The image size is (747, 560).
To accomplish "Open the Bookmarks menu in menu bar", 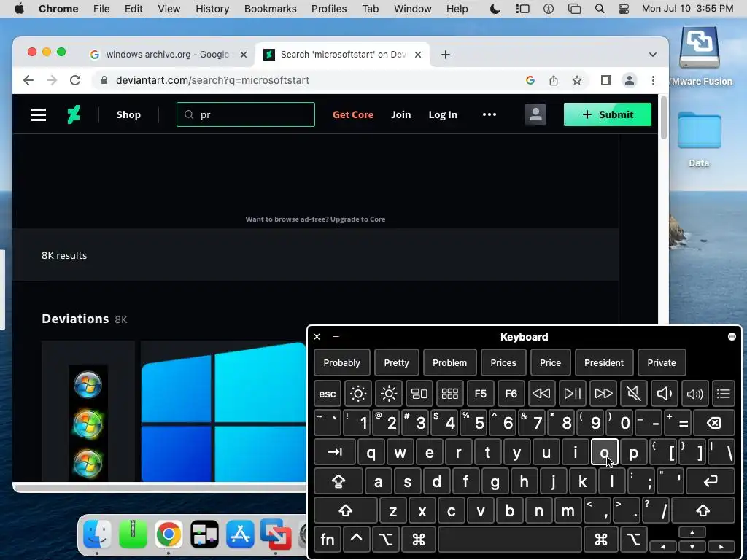I will (x=270, y=9).
